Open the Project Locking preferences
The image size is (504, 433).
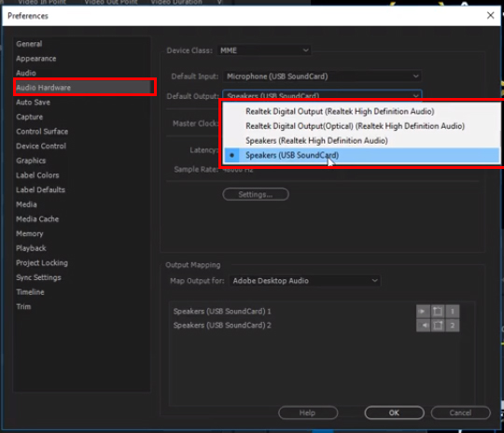42,263
